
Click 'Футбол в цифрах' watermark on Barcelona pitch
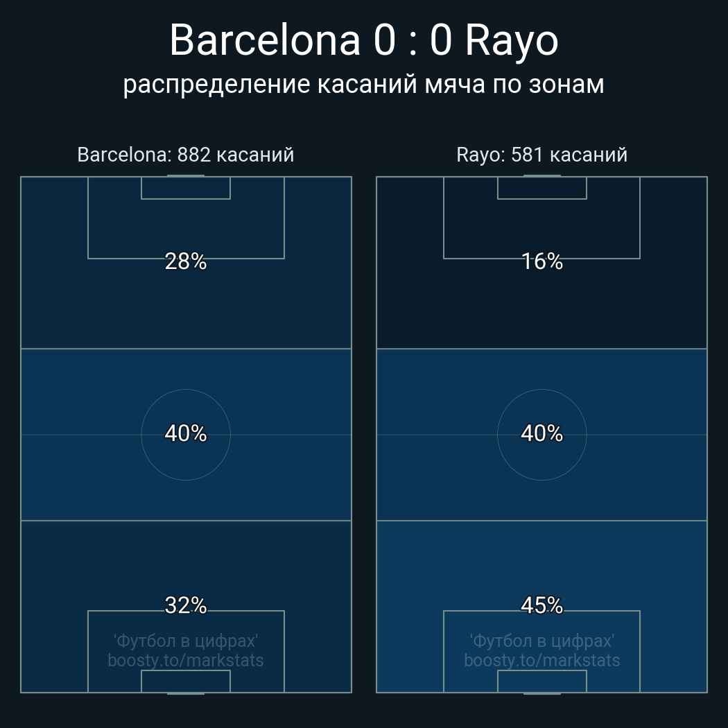185,641
